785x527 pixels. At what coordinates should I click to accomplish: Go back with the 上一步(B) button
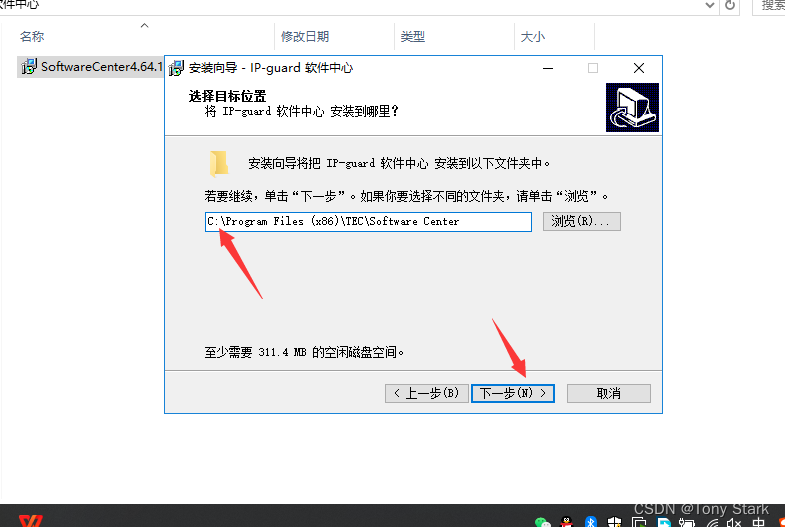[x=427, y=393]
